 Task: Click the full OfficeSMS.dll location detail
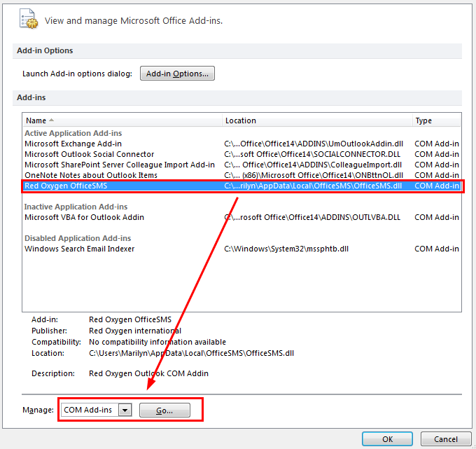tap(191, 353)
